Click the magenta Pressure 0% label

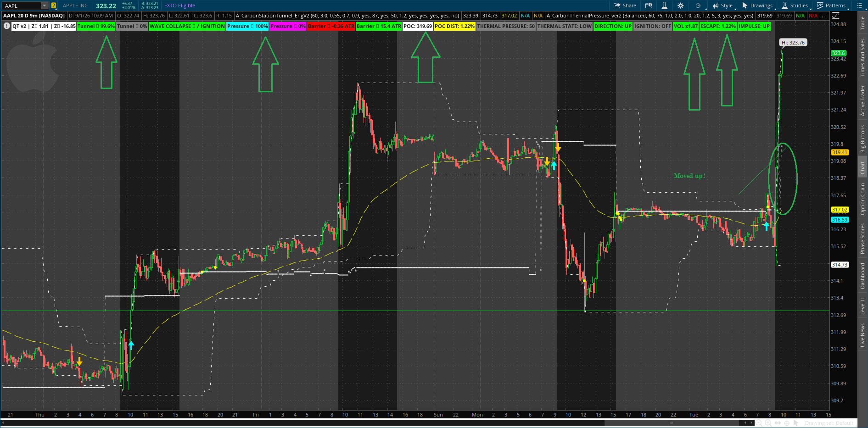(x=288, y=26)
